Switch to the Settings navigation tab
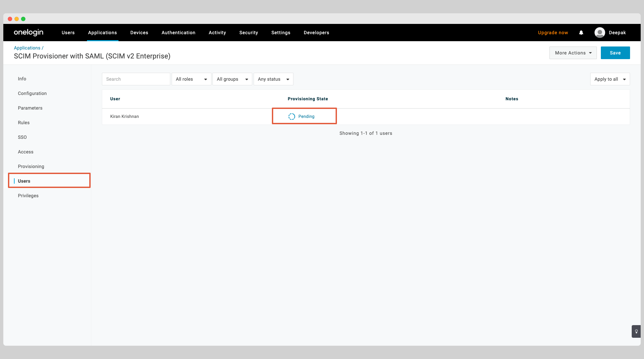The height and width of the screenshot is (359, 644). pyautogui.click(x=281, y=33)
